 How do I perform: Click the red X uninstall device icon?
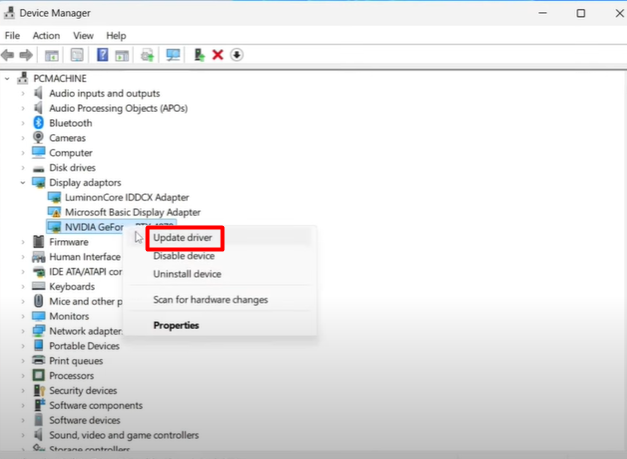(x=217, y=55)
